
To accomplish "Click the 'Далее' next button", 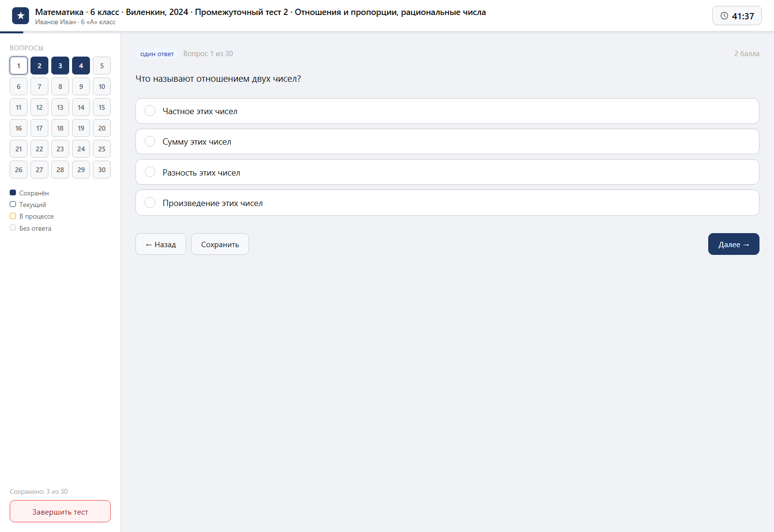I will click(x=733, y=244).
